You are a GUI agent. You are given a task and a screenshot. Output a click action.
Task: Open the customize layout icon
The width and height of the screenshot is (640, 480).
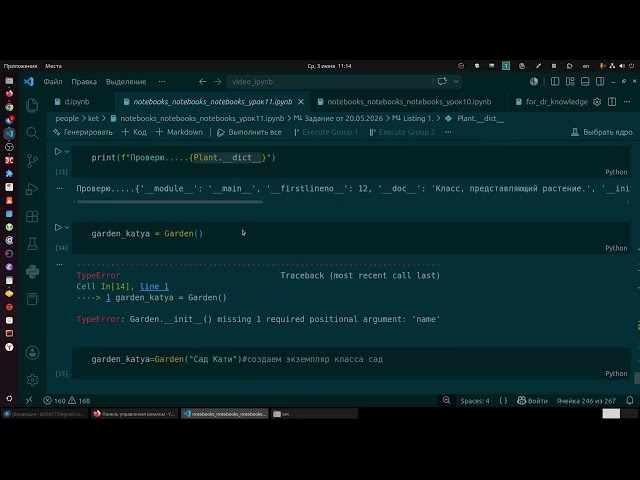pyautogui.click(x=570, y=82)
